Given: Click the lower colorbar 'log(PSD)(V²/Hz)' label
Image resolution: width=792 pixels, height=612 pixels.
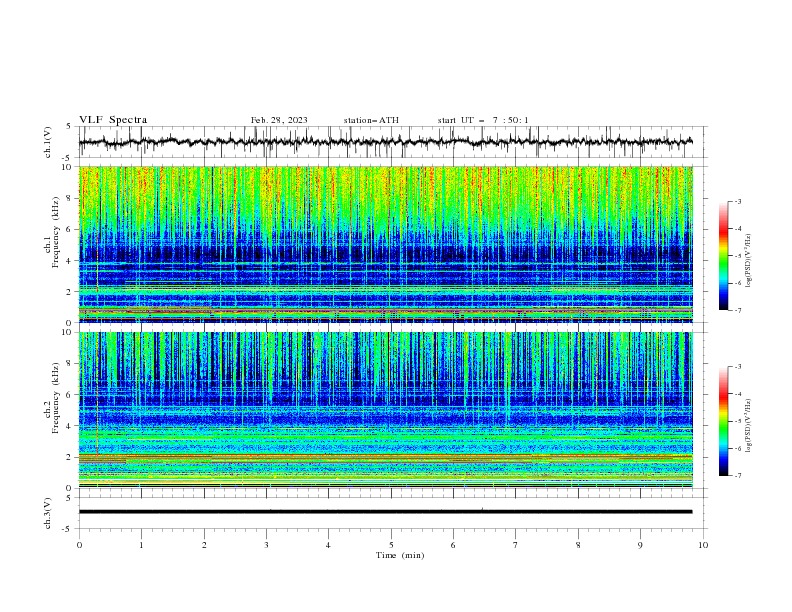Looking at the screenshot, I should [x=749, y=426].
